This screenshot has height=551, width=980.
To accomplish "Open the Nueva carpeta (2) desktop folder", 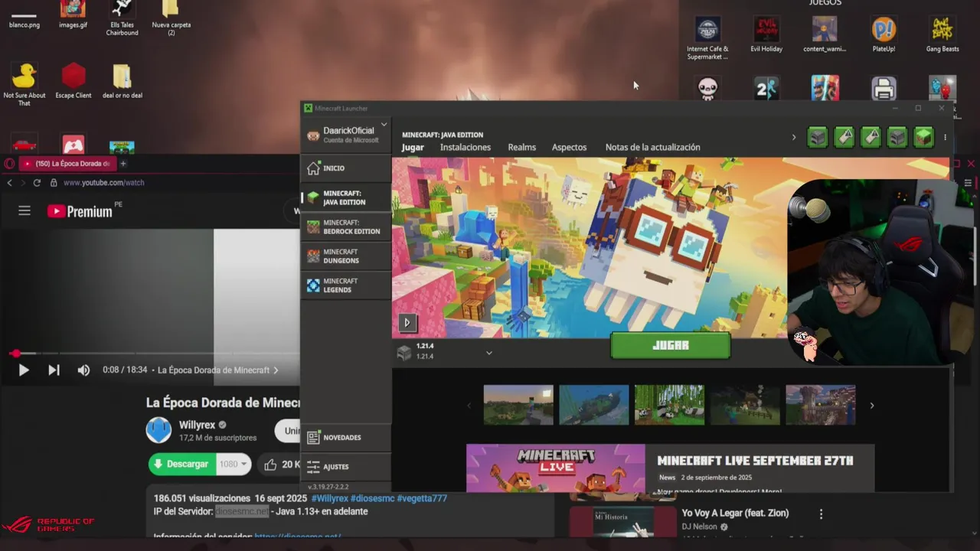I will coord(171,18).
